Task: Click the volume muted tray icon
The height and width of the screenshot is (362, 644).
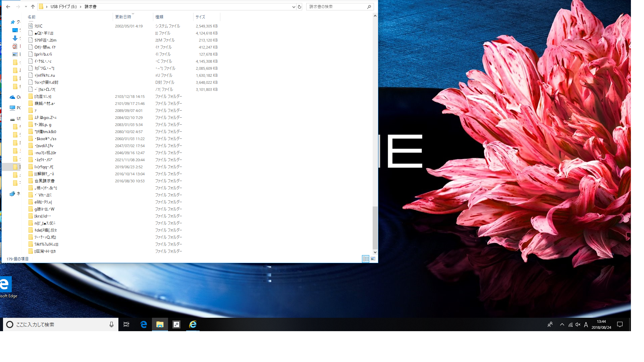Action: [578, 324]
